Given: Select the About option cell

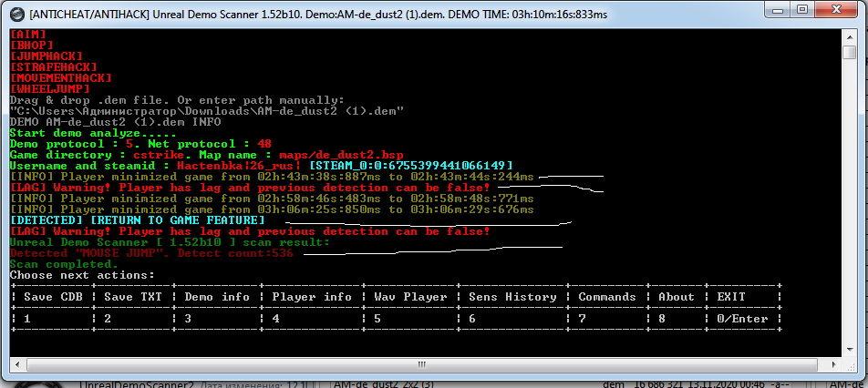Looking at the screenshot, I should [676, 297].
